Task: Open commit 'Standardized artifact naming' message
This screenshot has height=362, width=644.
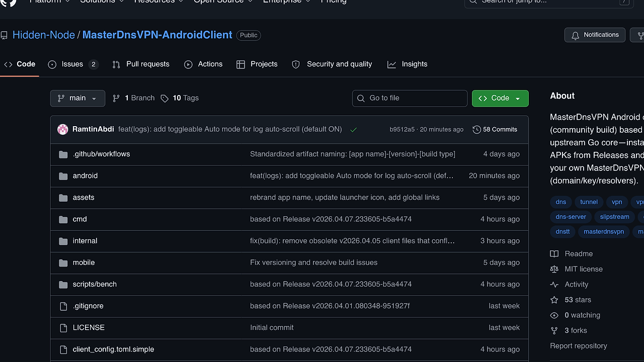Action: (353, 154)
